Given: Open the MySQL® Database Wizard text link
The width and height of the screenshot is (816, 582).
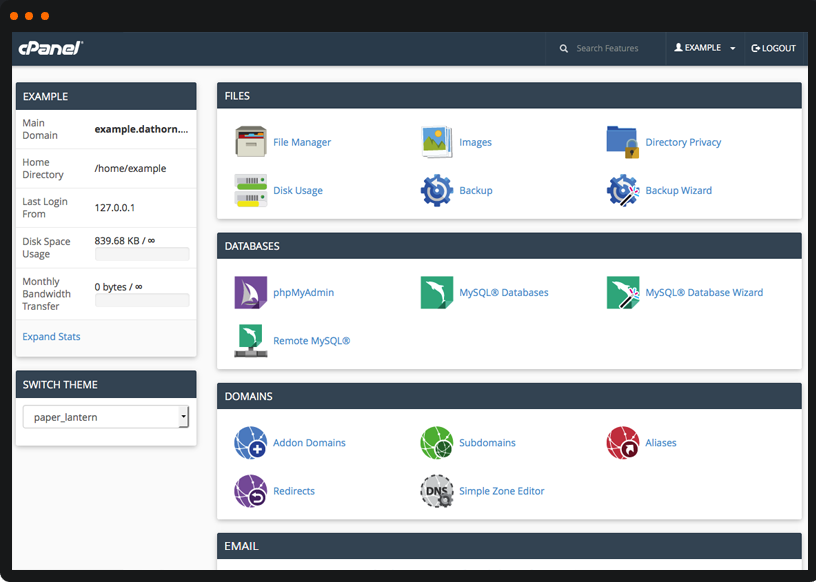Looking at the screenshot, I should [x=704, y=293].
